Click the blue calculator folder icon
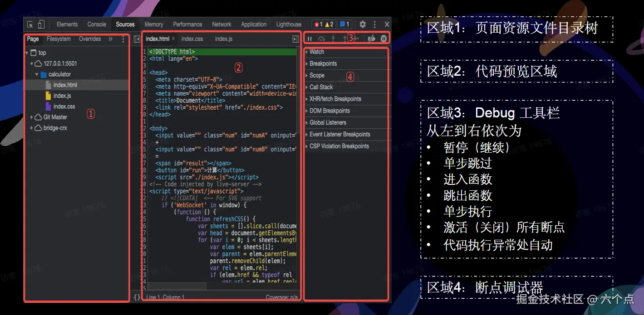 point(44,75)
